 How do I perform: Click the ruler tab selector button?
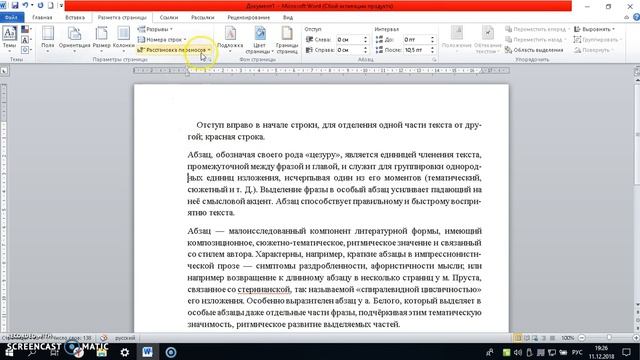(x=4, y=71)
